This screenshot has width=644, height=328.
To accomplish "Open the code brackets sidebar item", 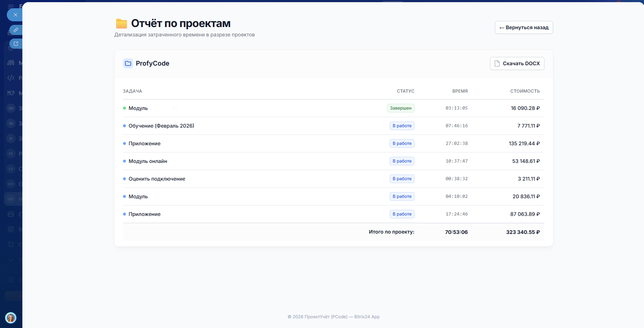I will 11,78.
